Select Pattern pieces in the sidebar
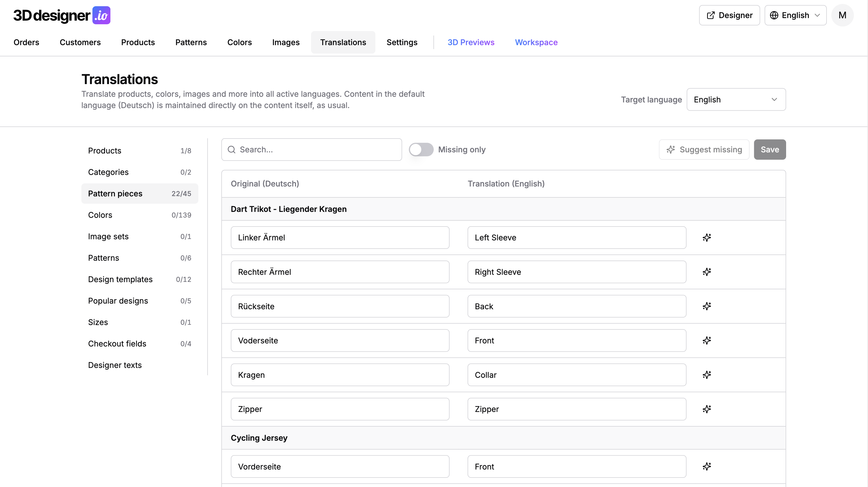 [x=139, y=193]
